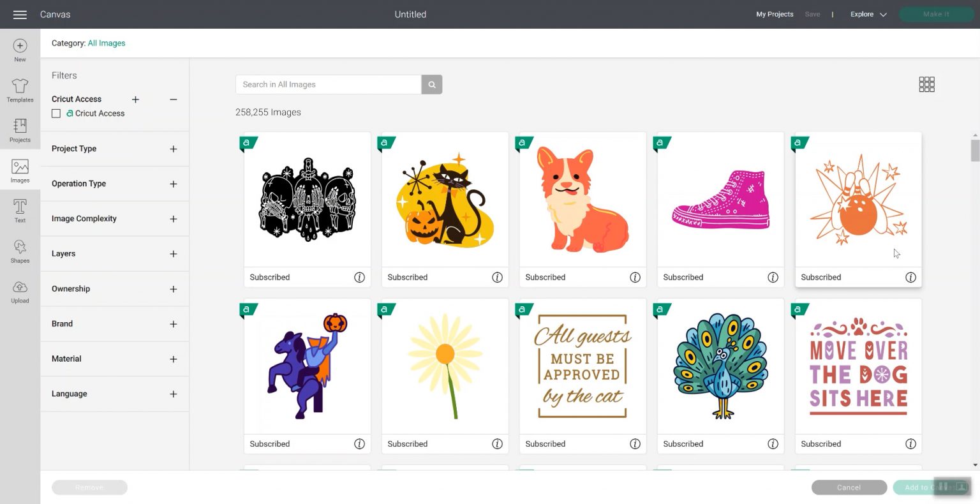
Task: Open the Explore machine dropdown
Action: coord(868,14)
